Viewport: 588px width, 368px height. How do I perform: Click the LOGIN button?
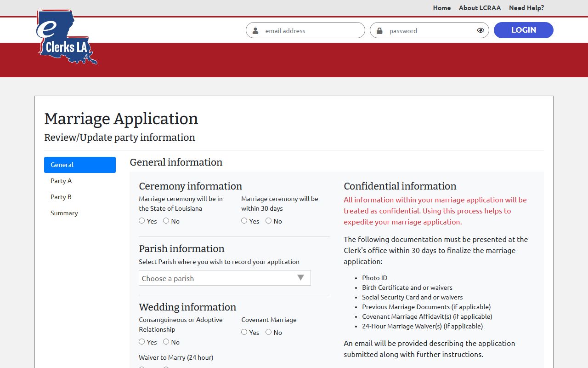click(x=524, y=30)
